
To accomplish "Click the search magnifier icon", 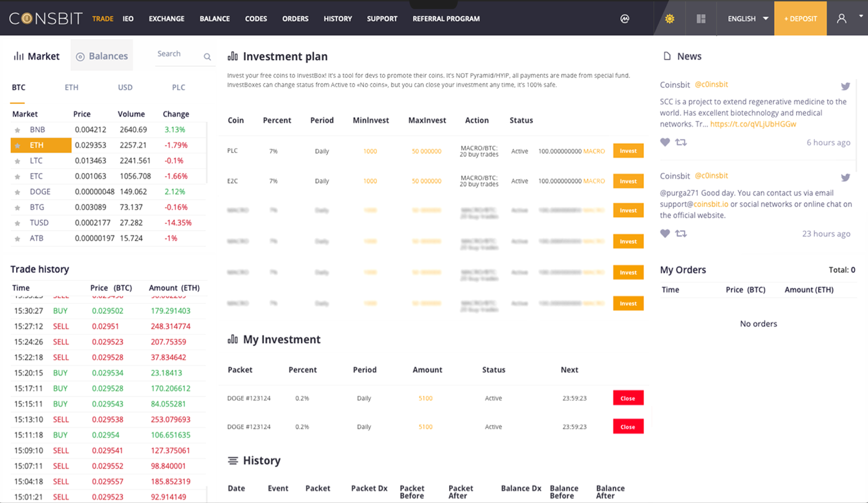I will pyautogui.click(x=207, y=56).
